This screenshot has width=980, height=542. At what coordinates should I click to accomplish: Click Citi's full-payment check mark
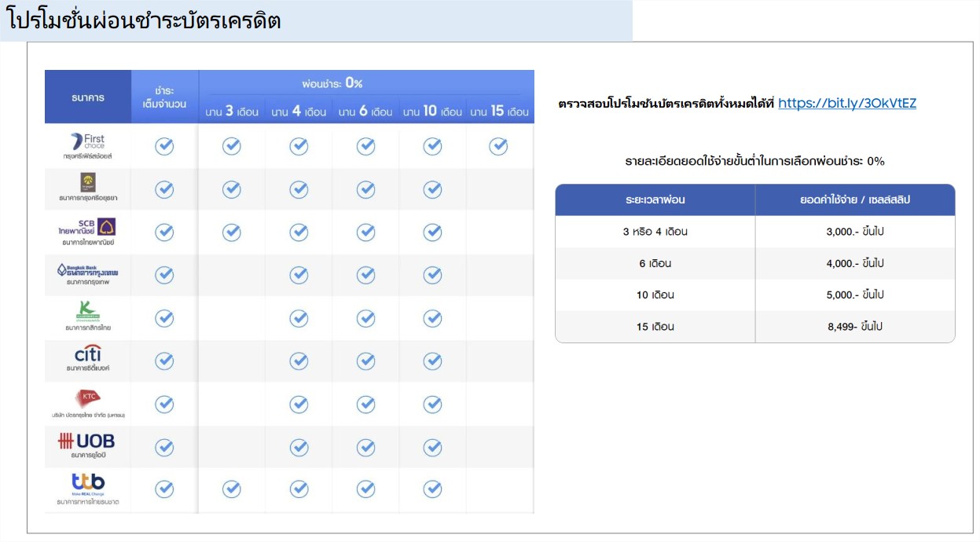coord(164,361)
